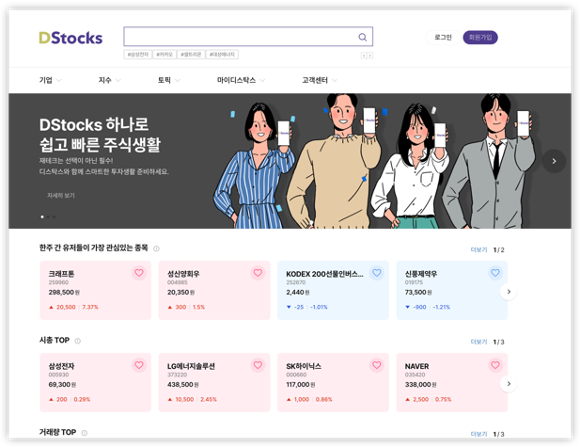This screenshot has height=448, width=580.
Task: Open the NAVER stock name
Action: pyautogui.click(x=417, y=366)
